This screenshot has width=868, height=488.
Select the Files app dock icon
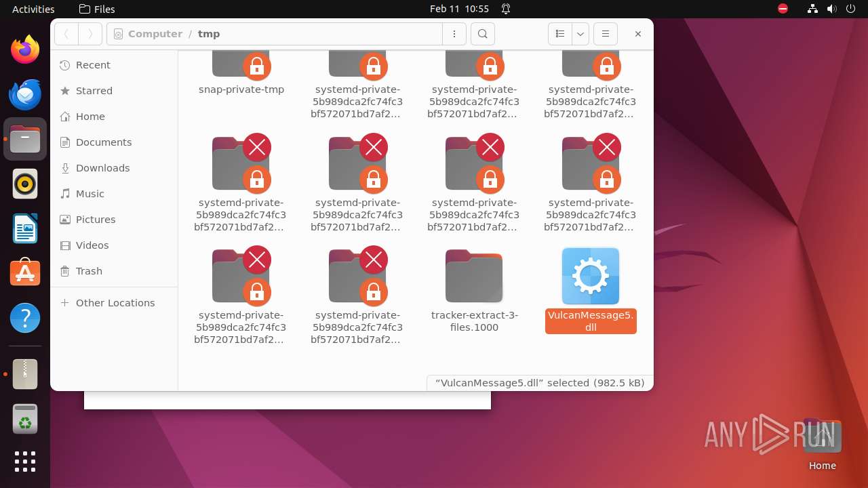click(x=25, y=139)
